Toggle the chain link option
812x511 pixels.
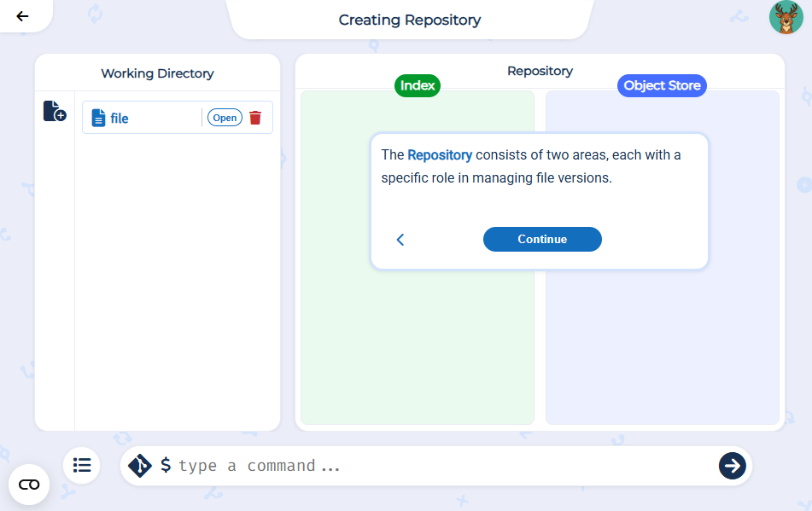28,484
